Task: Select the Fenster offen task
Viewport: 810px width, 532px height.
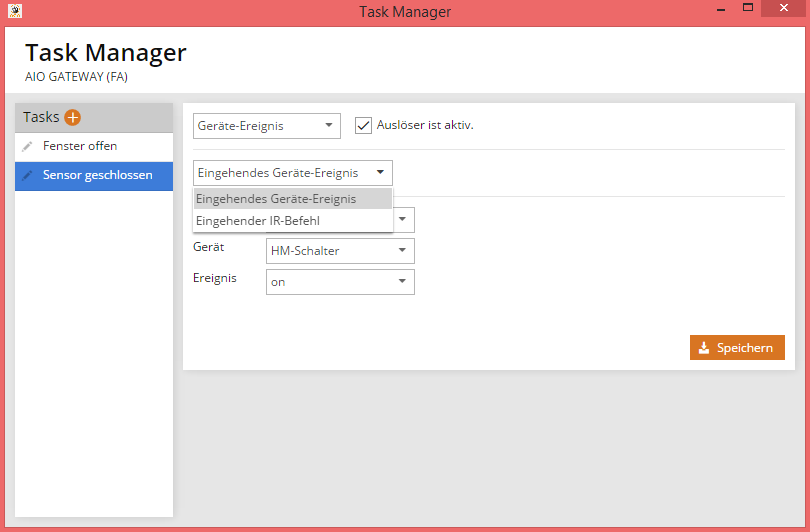Action: (80, 147)
